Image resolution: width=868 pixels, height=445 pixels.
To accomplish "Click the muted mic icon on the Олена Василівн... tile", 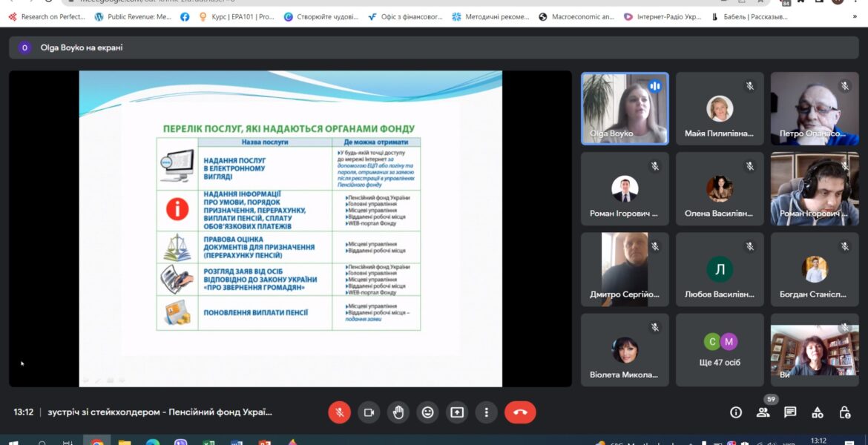I will coord(749,166).
